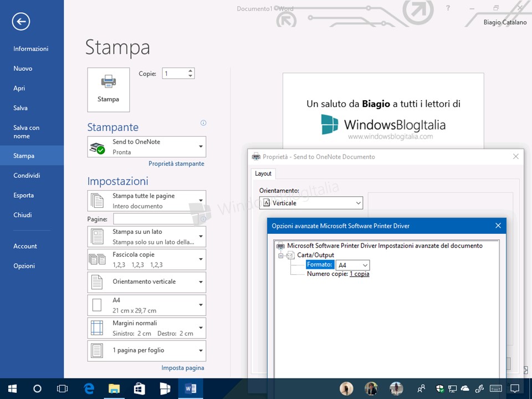The image size is (532, 399).
Task: Select the Carta/Output tree item
Action: 315,255
